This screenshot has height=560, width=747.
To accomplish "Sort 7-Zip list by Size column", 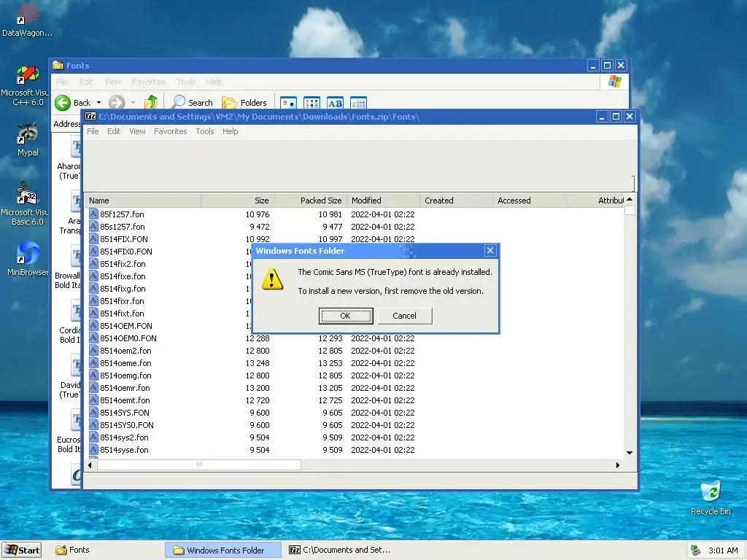I will tap(237, 201).
